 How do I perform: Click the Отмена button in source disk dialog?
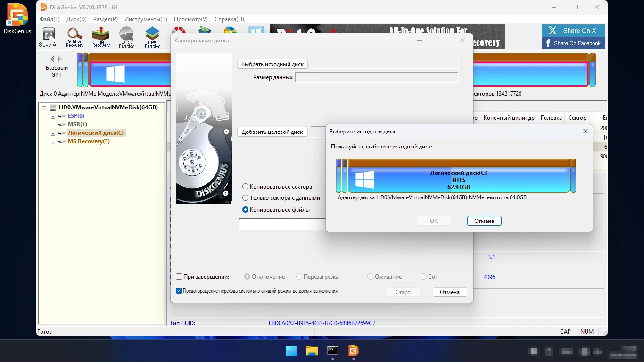[x=484, y=221]
